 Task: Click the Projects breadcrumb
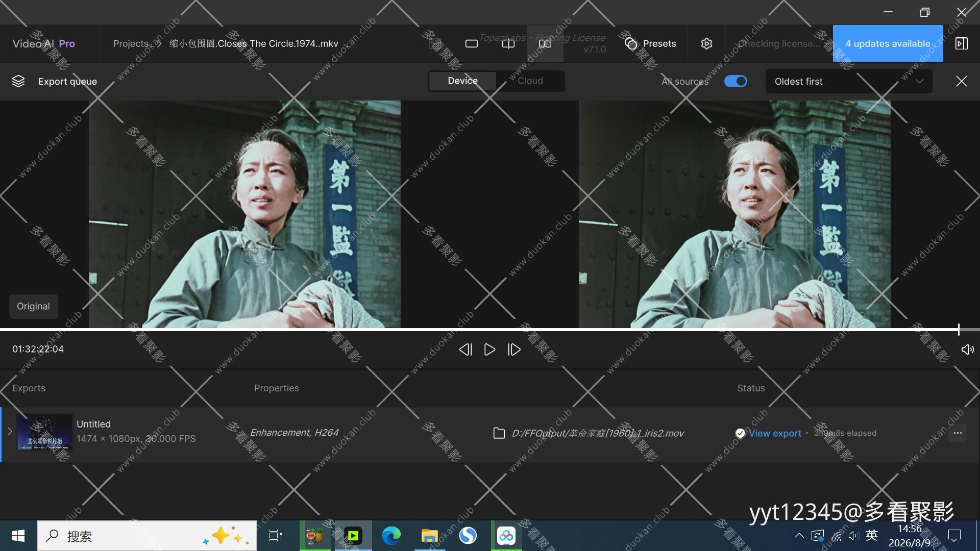131,44
